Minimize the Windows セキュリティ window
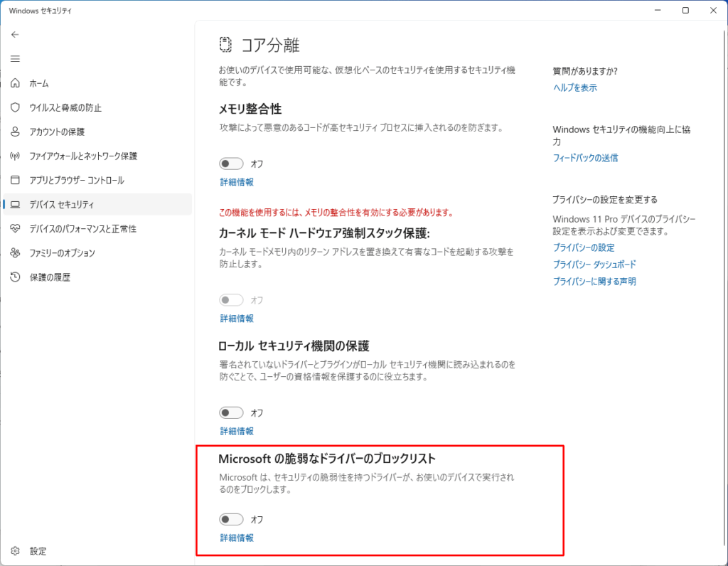The height and width of the screenshot is (566, 728). [x=658, y=10]
